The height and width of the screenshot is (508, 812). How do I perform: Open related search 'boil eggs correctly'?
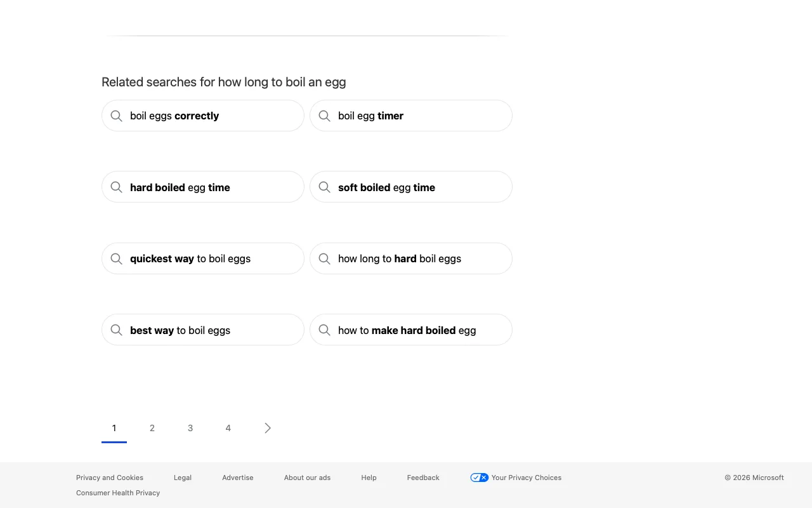click(203, 116)
